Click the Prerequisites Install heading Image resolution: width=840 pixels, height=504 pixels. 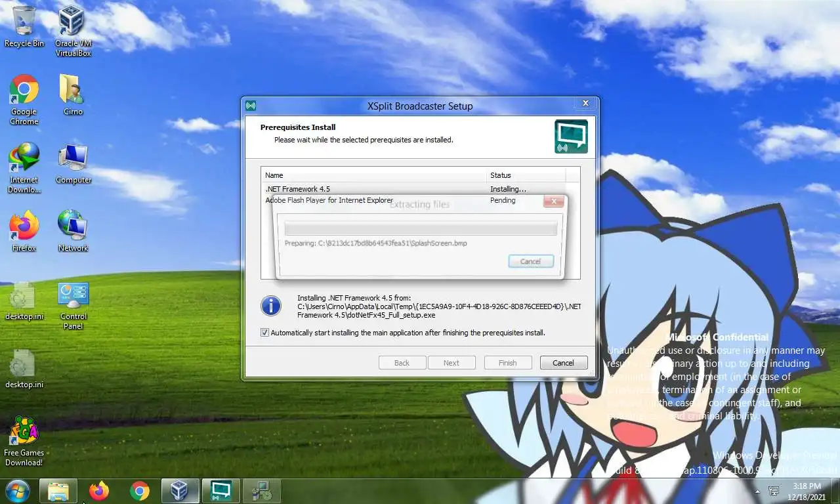298,127
